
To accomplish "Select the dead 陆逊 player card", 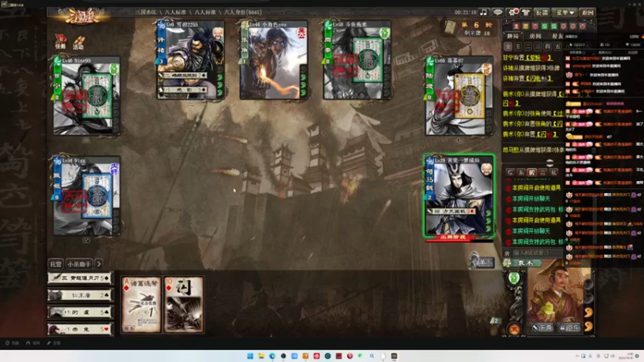I will 459,96.
